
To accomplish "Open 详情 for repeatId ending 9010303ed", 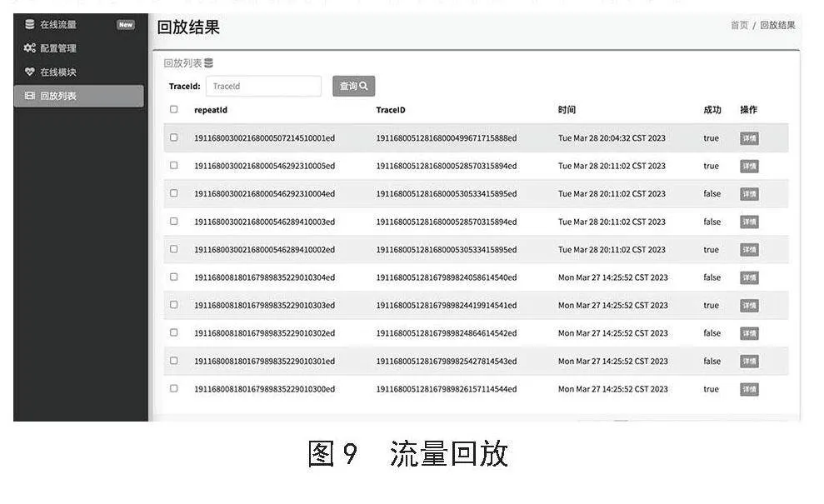I will (x=749, y=306).
